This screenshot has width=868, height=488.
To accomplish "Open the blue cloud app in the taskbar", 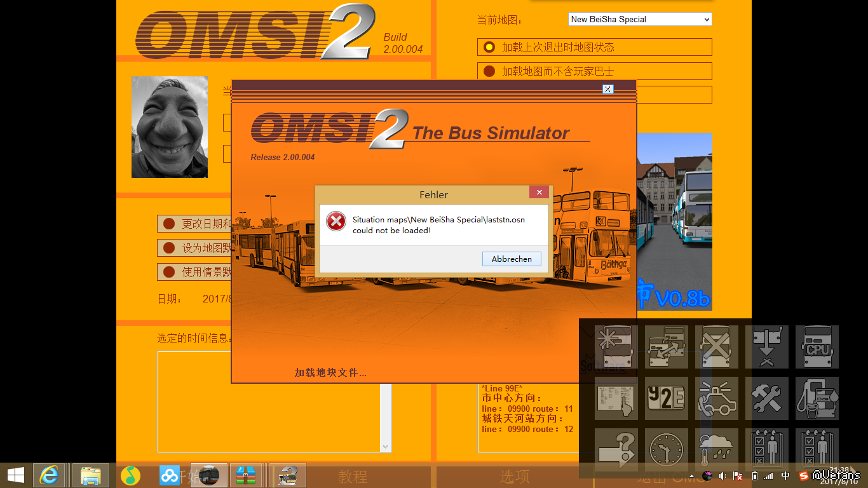I will click(170, 475).
